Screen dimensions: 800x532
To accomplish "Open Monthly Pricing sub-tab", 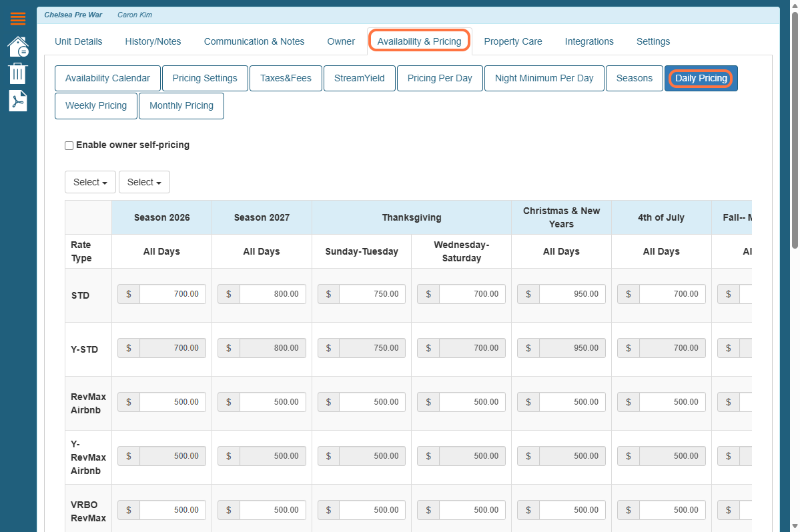I will (x=181, y=105).
